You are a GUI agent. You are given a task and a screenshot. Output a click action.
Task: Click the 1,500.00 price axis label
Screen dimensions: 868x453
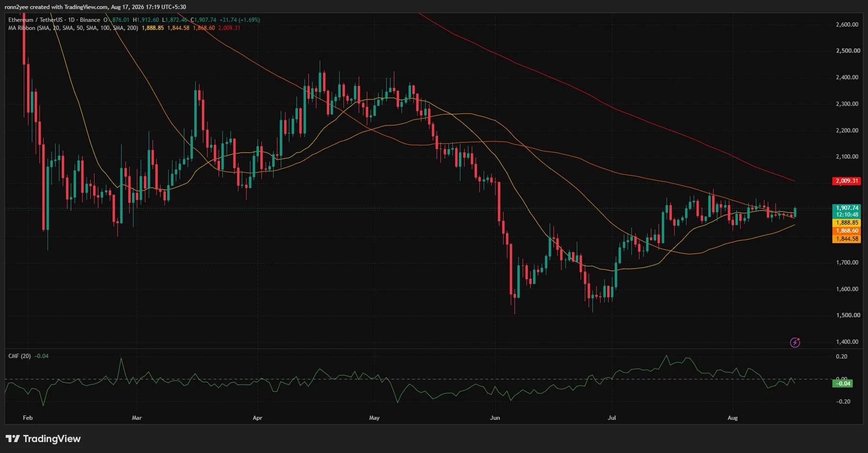point(847,315)
